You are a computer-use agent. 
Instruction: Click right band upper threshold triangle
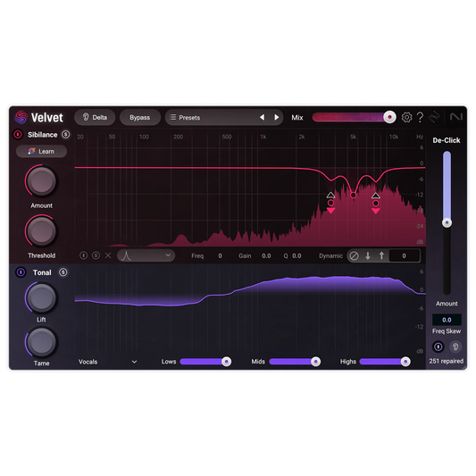[x=376, y=196]
